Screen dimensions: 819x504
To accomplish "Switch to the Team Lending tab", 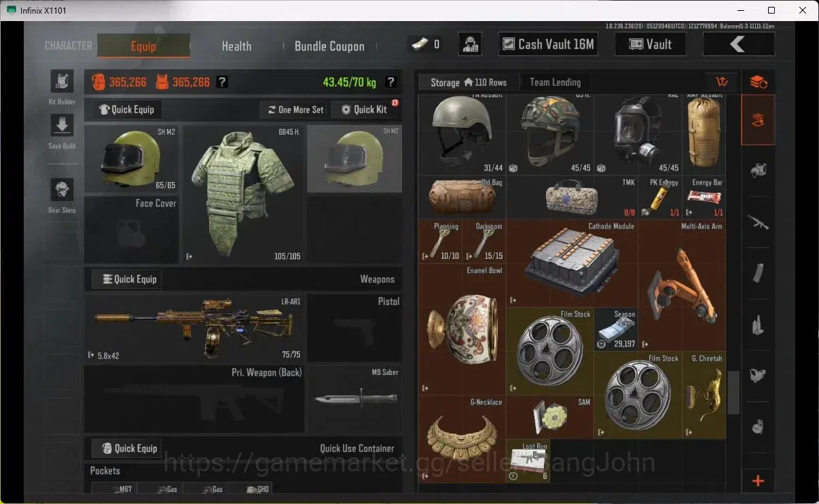I will click(x=555, y=82).
